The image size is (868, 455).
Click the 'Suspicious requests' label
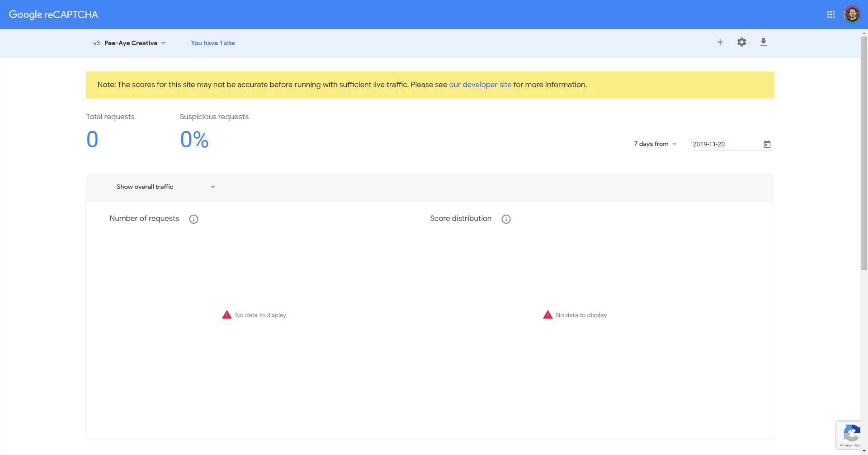coord(214,117)
